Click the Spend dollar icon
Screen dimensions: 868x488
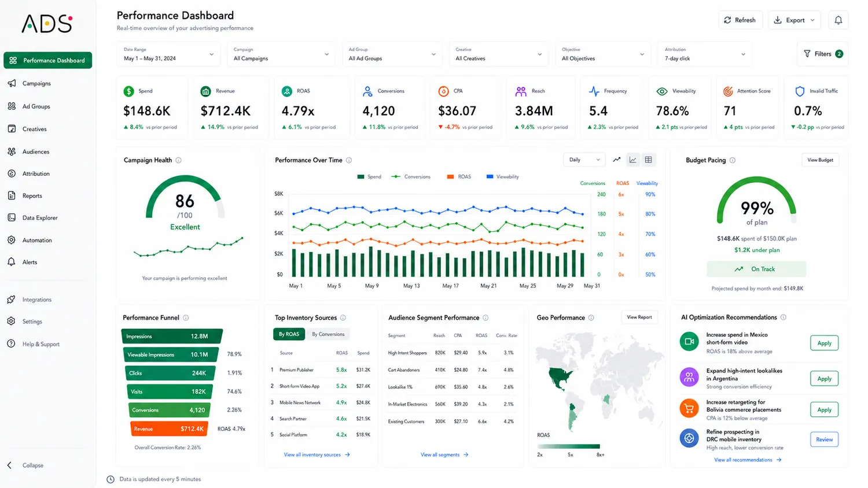[129, 91]
